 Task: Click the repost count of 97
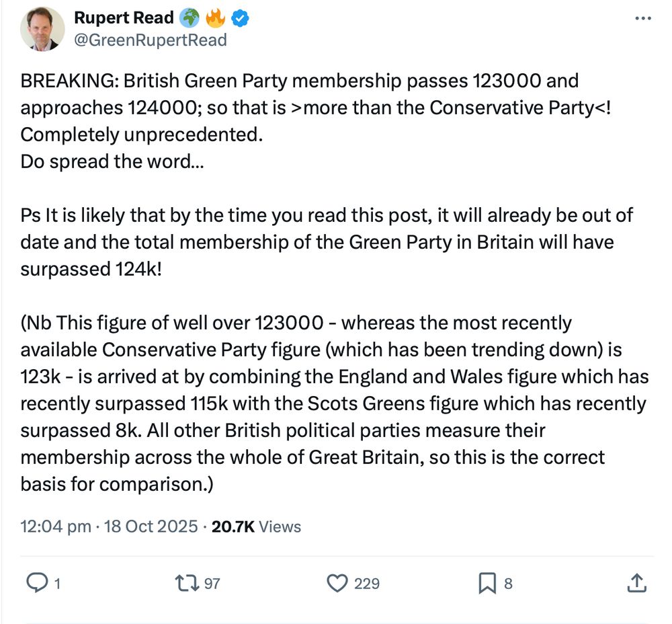pos(212,584)
